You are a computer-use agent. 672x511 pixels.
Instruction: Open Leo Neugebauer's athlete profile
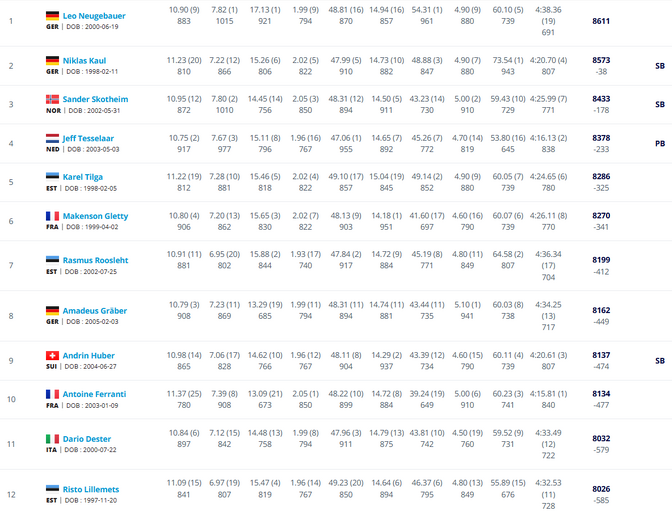(x=94, y=16)
